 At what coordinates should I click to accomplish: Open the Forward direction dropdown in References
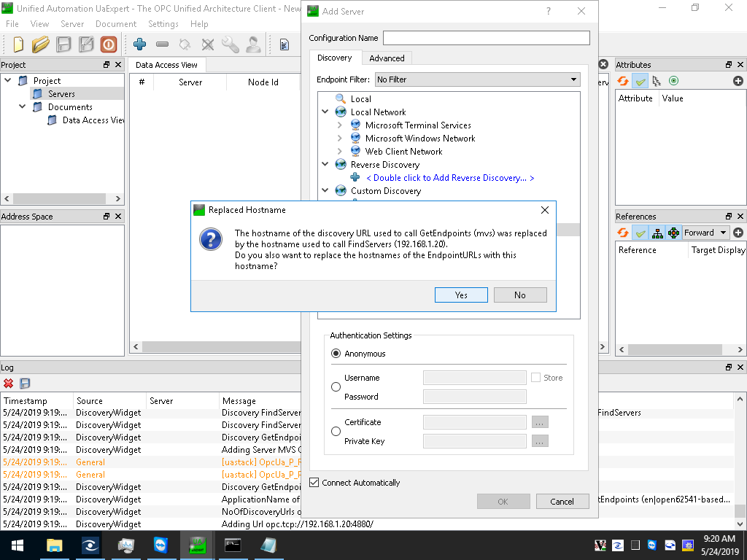[705, 233]
